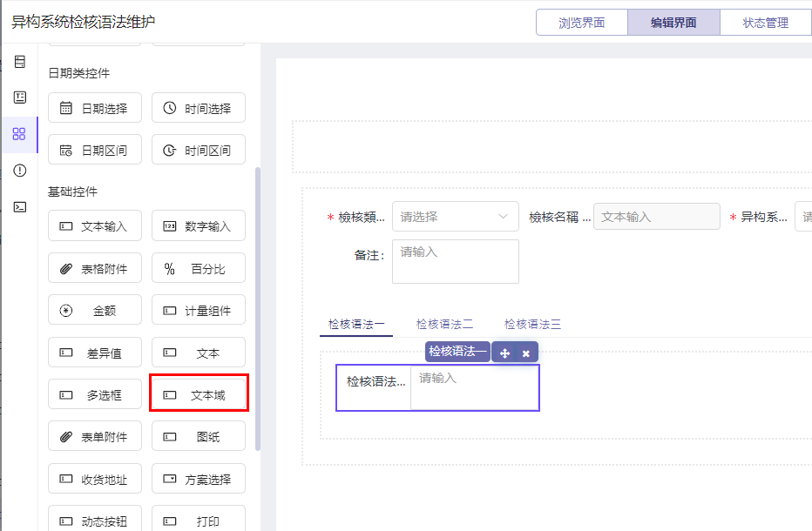
Task: Click the 检核语法 请输入 textarea
Action: click(474, 387)
